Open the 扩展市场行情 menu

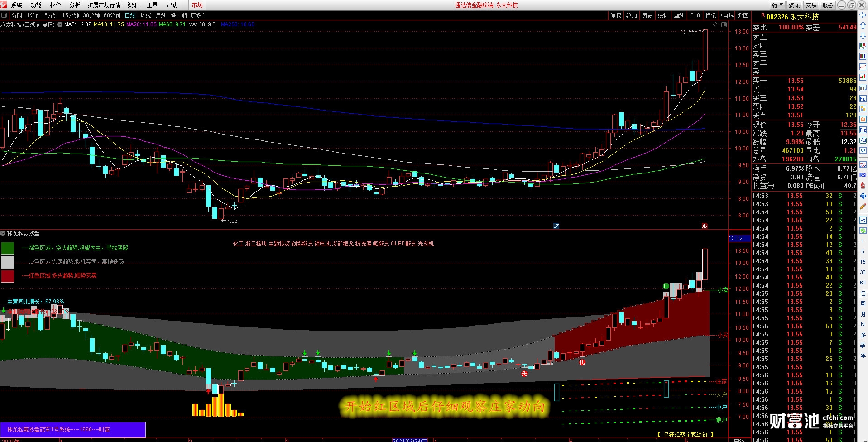tap(104, 5)
